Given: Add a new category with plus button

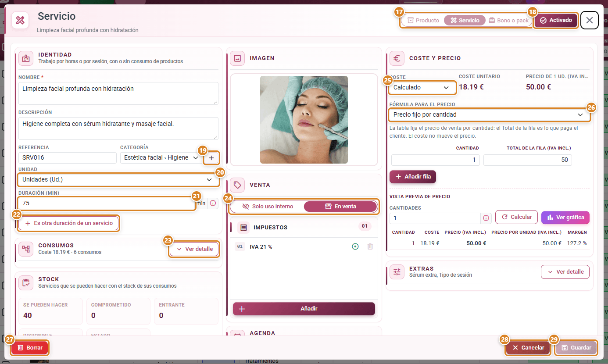Looking at the screenshot, I should click(211, 158).
